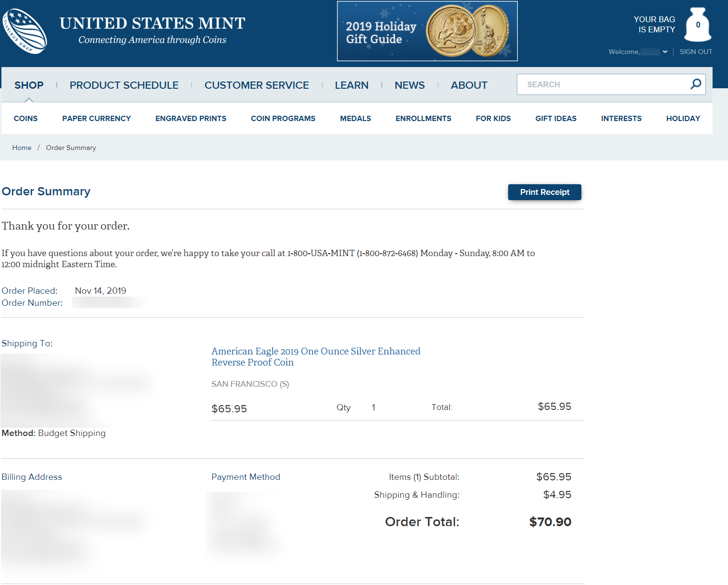Click the United States Mint eagle logo
This screenshot has height=585, width=728.
click(x=25, y=31)
